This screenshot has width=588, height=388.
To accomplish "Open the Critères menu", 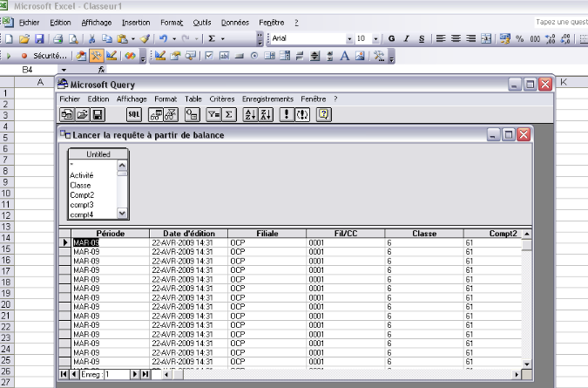I will coord(221,99).
